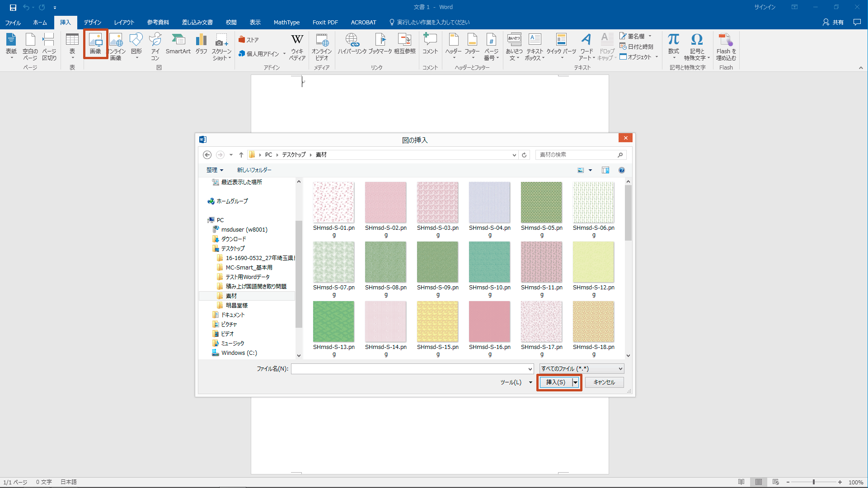Toggle the preview pane icon in dialog
Viewport: 868px width, 488px height.
pyautogui.click(x=605, y=170)
